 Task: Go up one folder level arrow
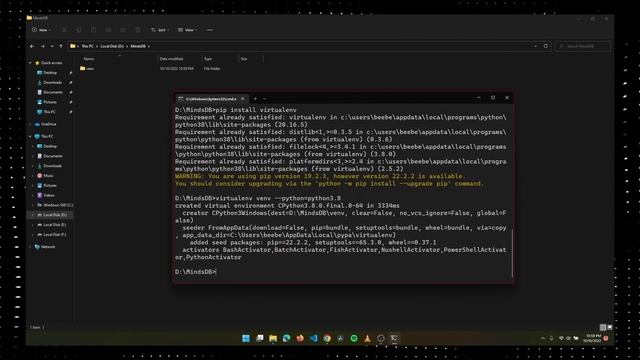(x=61, y=46)
